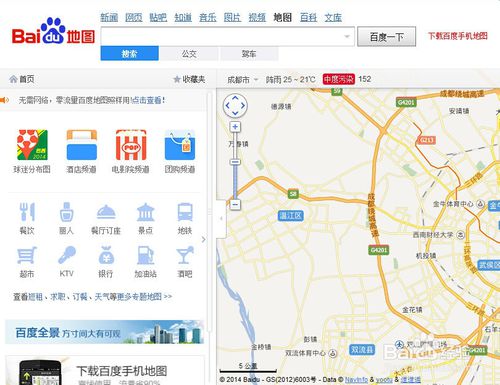Viewport: 500px width, 385px height.
Task: Open 查看更多专题地图 link
Action: (x=93, y=296)
